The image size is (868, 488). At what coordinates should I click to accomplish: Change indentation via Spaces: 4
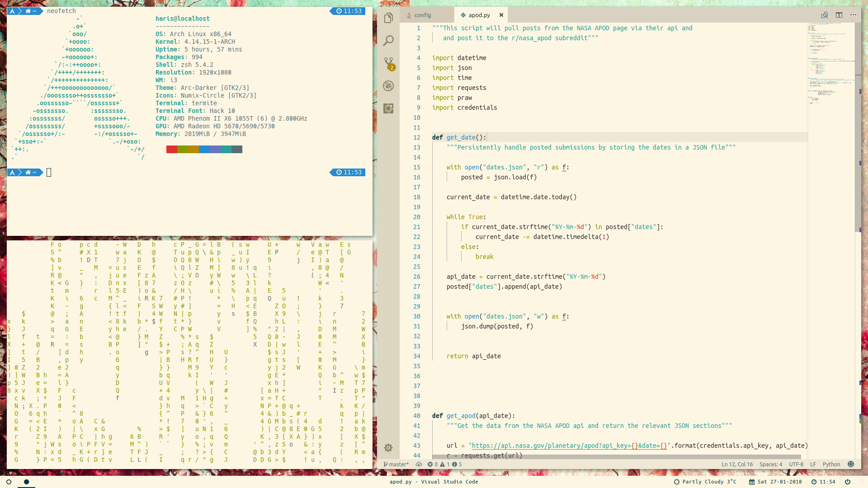click(771, 464)
